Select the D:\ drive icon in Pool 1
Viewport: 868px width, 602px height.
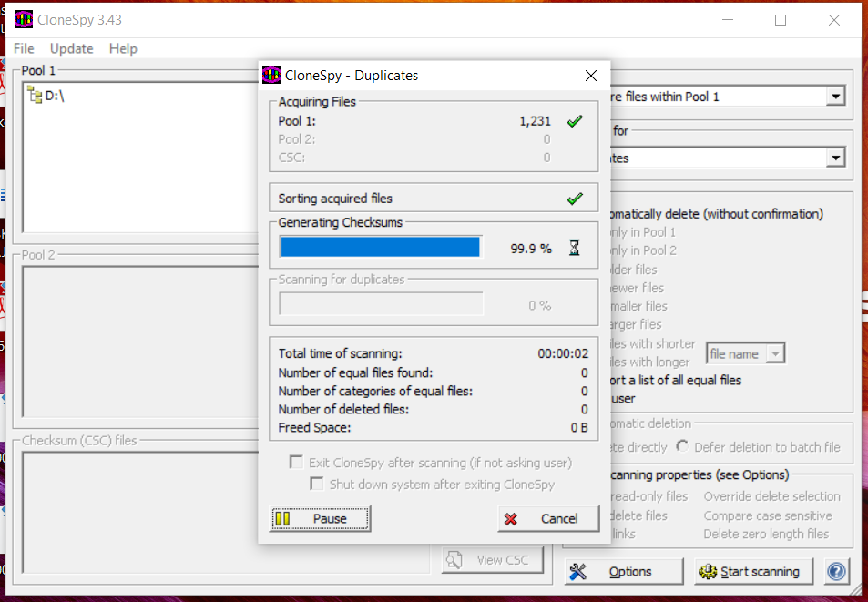(x=35, y=95)
